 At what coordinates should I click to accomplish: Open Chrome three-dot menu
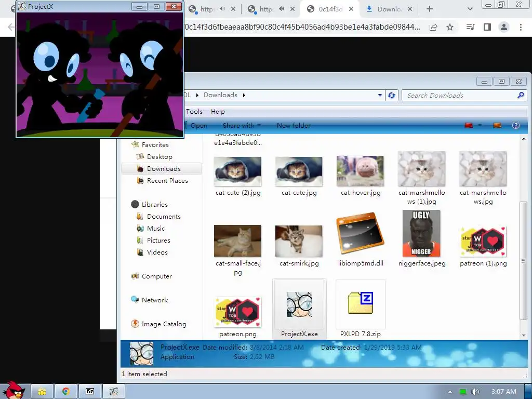click(521, 27)
